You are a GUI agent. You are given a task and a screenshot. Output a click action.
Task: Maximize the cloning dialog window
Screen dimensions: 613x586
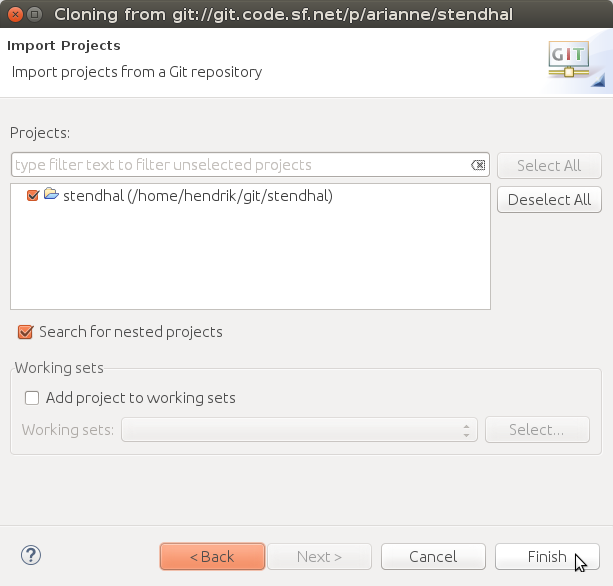click(x=35, y=14)
